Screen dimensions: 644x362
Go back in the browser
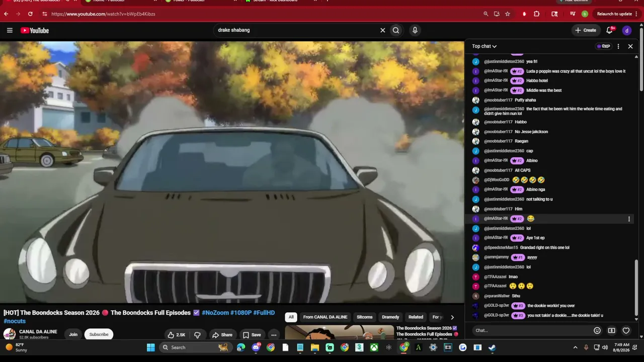click(6, 14)
